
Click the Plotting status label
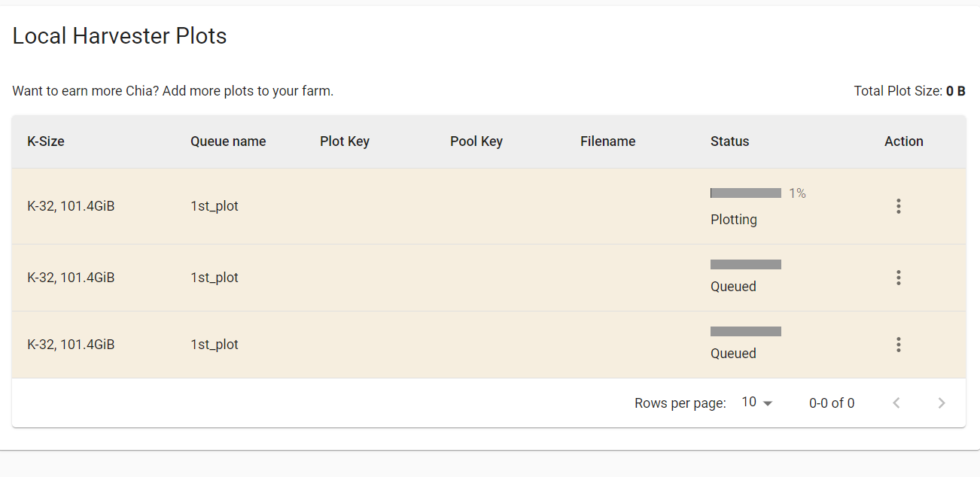(734, 220)
